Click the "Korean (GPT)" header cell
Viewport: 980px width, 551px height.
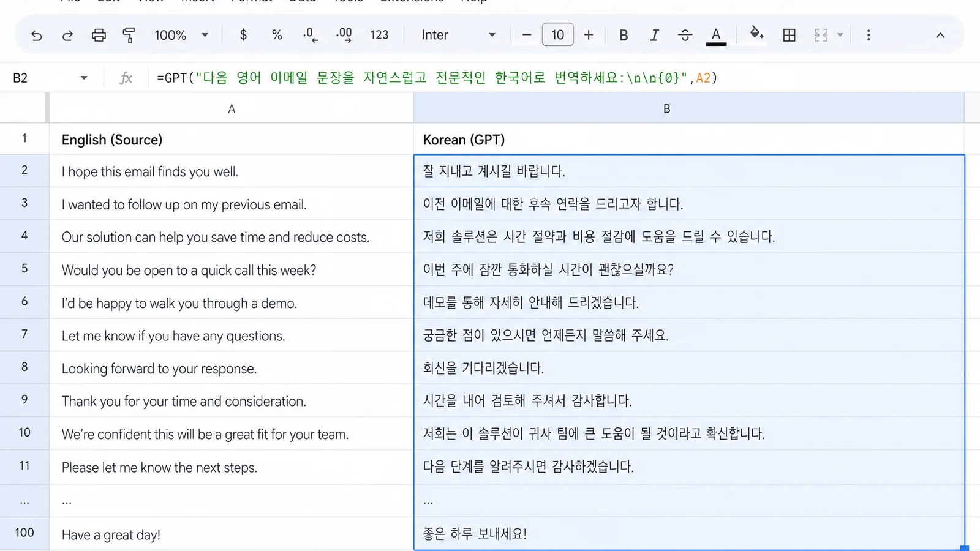tap(689, 139)
